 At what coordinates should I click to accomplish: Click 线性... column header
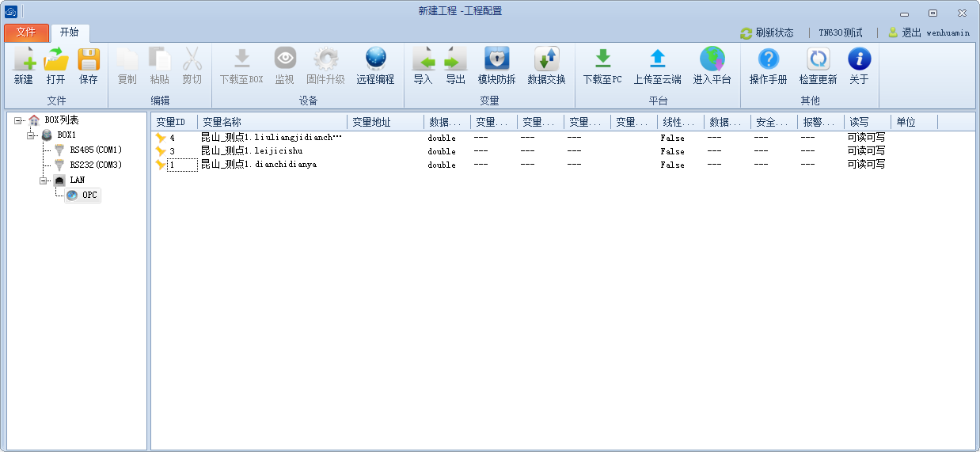(681, 122)
